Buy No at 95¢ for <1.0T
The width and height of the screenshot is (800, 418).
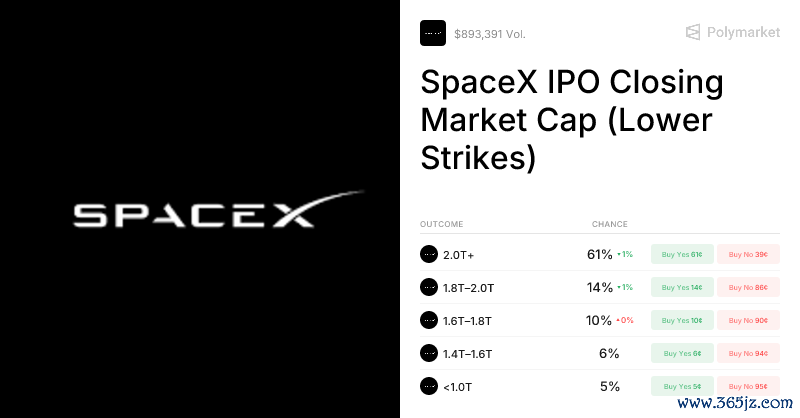(x=748, y=386)
